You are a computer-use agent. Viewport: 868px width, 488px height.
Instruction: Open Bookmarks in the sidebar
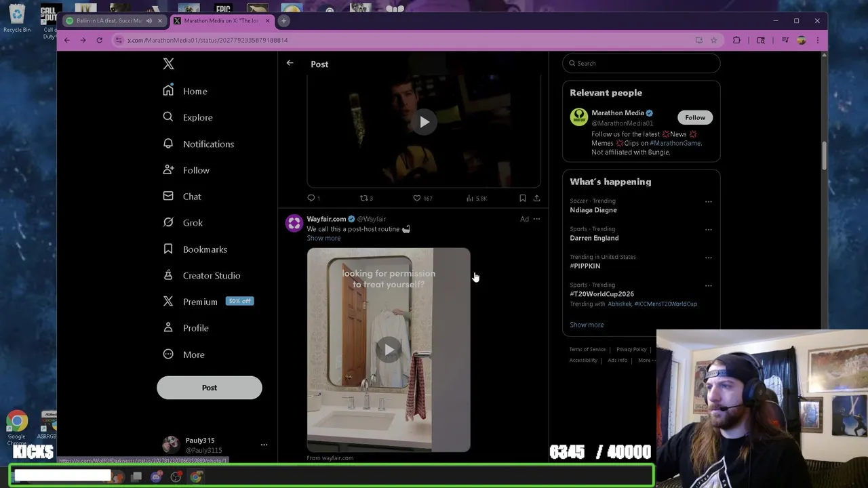tap(195, 249)
